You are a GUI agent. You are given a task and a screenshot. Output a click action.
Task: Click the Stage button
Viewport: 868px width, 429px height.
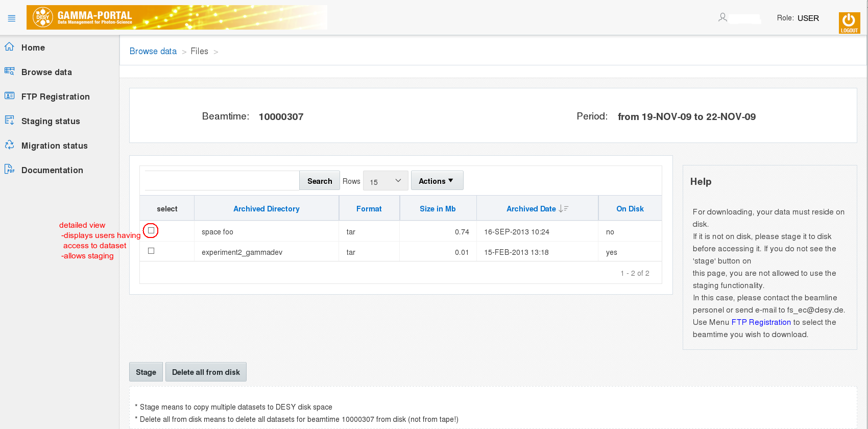[x=146, y=372]
